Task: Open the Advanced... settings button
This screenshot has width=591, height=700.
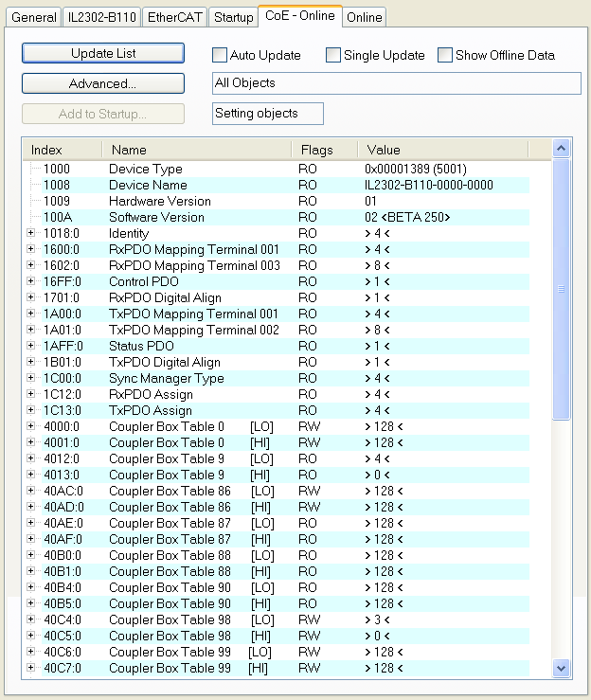Action: 102,83
